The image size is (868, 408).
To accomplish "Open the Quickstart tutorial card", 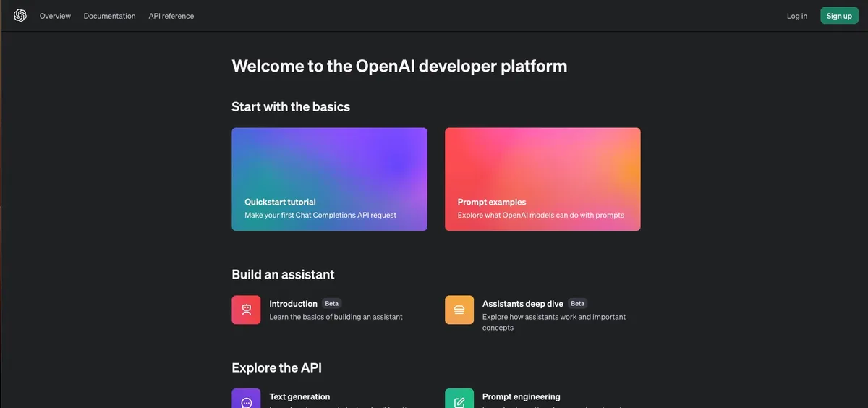I will coord(329,179).
